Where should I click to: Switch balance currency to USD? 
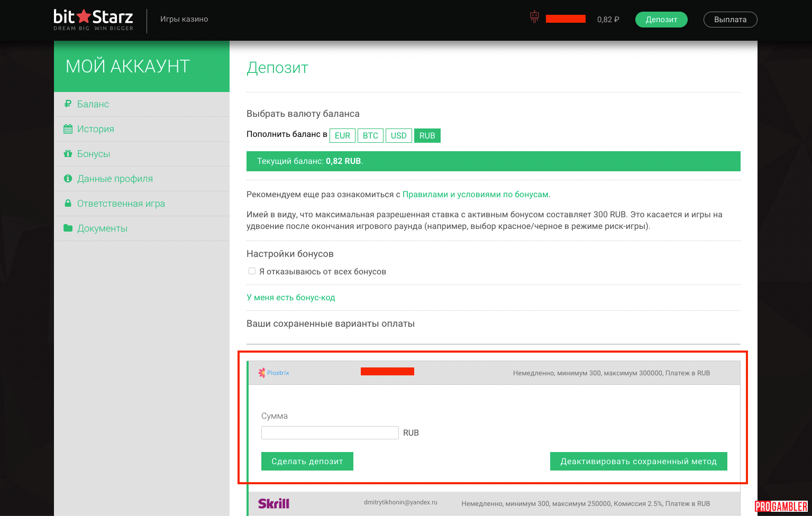tap(398, 136)
